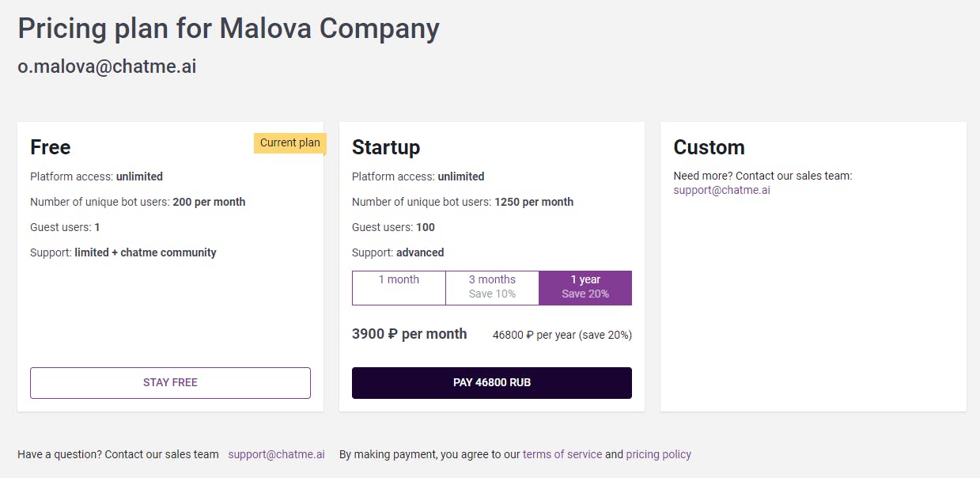Click the Pricing plan for Malova Company title
Screen dimensions: 980x478
point(229,29)
